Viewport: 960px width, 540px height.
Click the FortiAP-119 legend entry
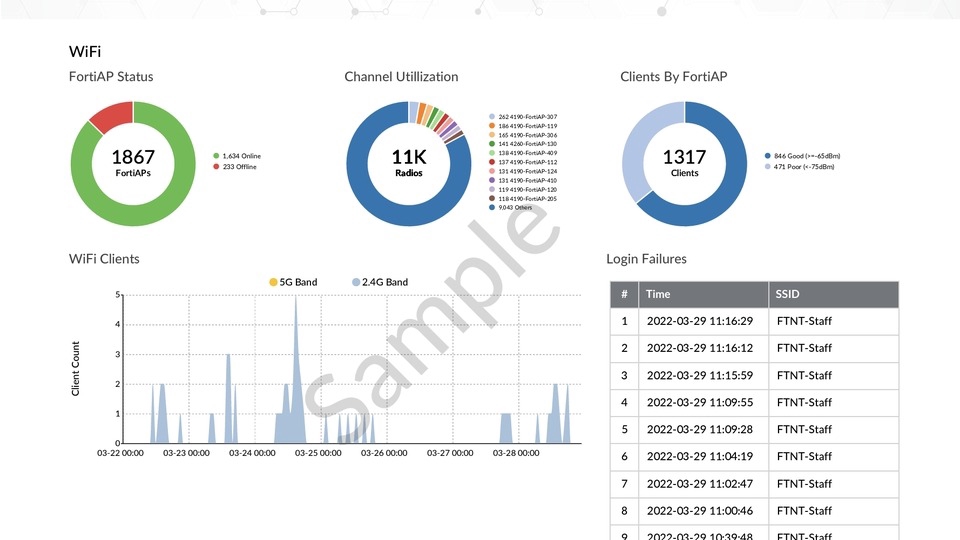(526, 126)
